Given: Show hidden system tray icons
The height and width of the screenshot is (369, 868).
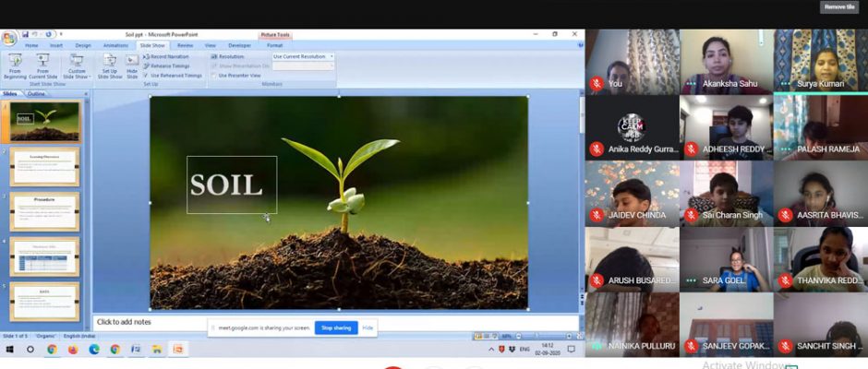Looking at the screenshot, I should (492, 349).
